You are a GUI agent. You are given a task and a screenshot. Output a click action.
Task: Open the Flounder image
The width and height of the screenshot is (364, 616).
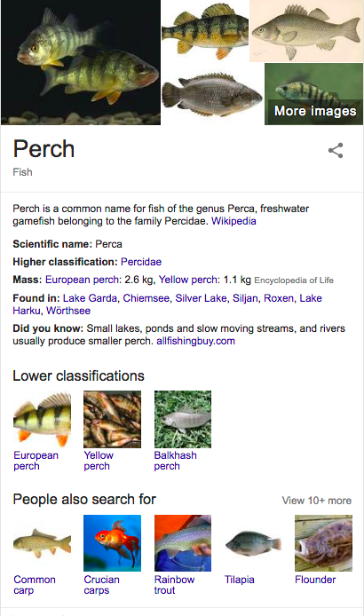tap(323, 543)
